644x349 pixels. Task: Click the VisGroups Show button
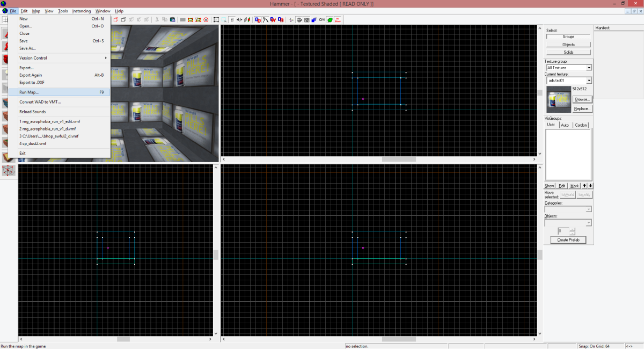click(x=550, y=186)
